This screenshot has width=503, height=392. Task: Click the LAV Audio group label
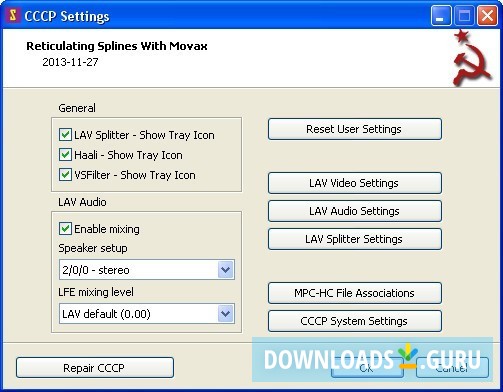82,202
